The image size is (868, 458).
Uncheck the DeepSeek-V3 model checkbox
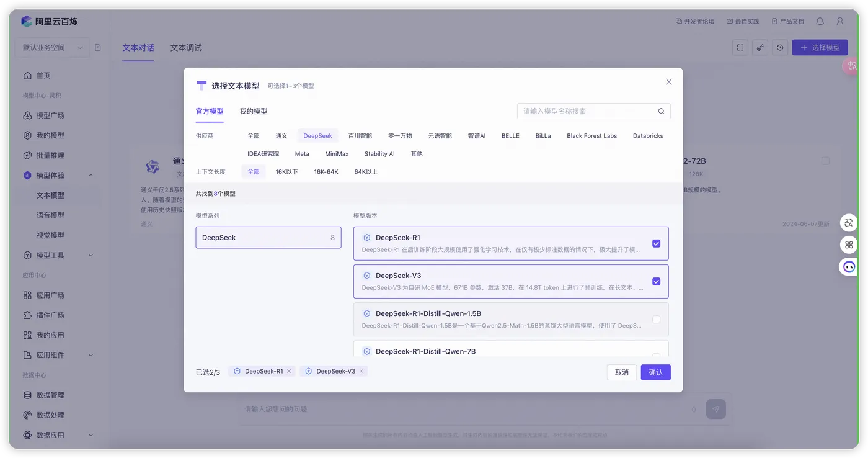tap(656, 282)
